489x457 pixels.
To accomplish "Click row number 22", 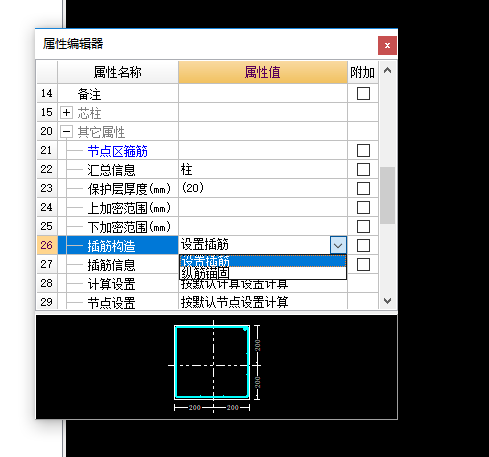I will click(47, 169).
